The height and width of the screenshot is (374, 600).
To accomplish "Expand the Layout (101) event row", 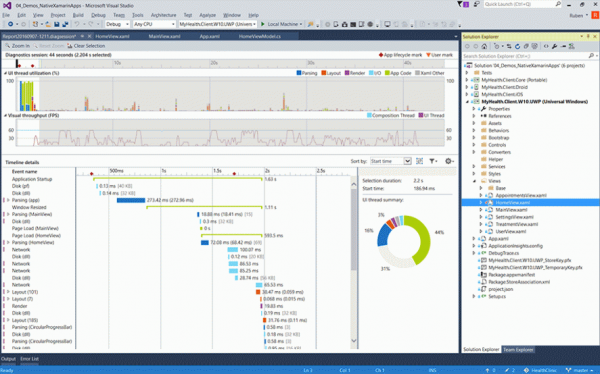I will (x=8, y=292).
